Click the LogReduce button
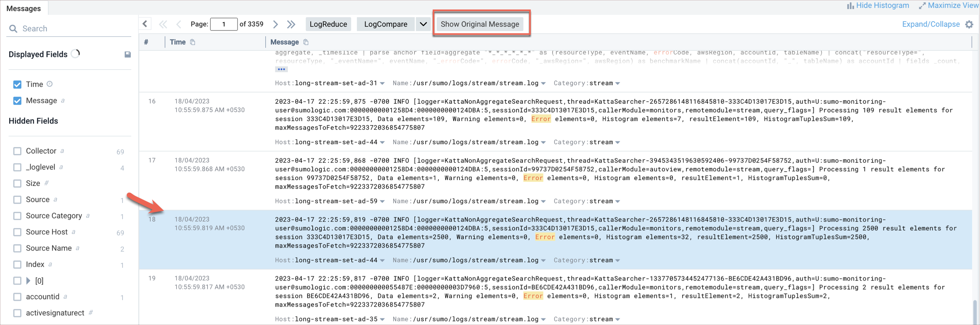The height and width of the screenshot is (325, 980). 328,24
